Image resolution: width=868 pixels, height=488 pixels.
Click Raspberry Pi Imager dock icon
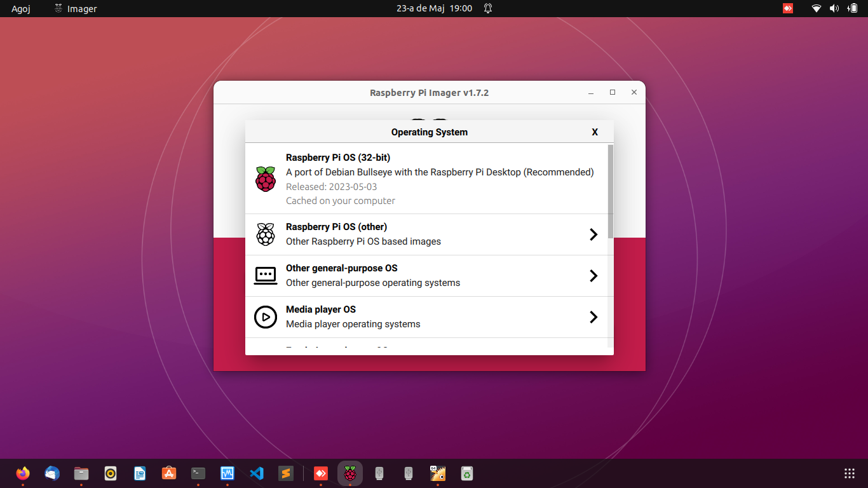[x=350, y=473]
